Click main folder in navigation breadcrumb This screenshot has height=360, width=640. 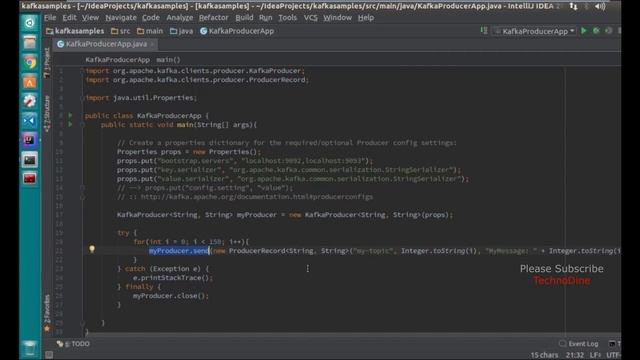click(150, 31)
